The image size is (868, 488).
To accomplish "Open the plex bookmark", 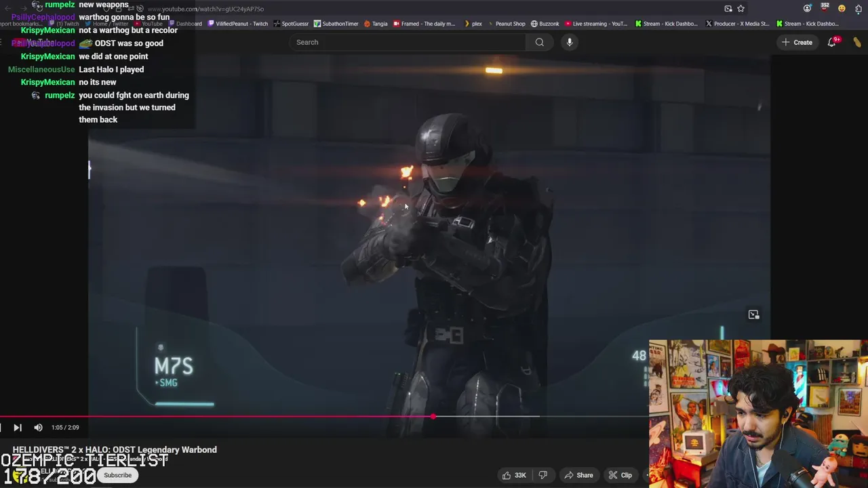I will coord(472,24).
